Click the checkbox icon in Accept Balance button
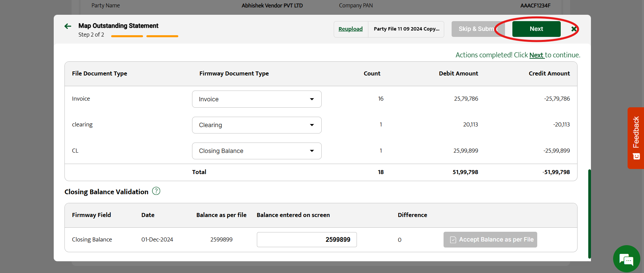The height and width of the screenshot is (273, 644). point(453,240)
